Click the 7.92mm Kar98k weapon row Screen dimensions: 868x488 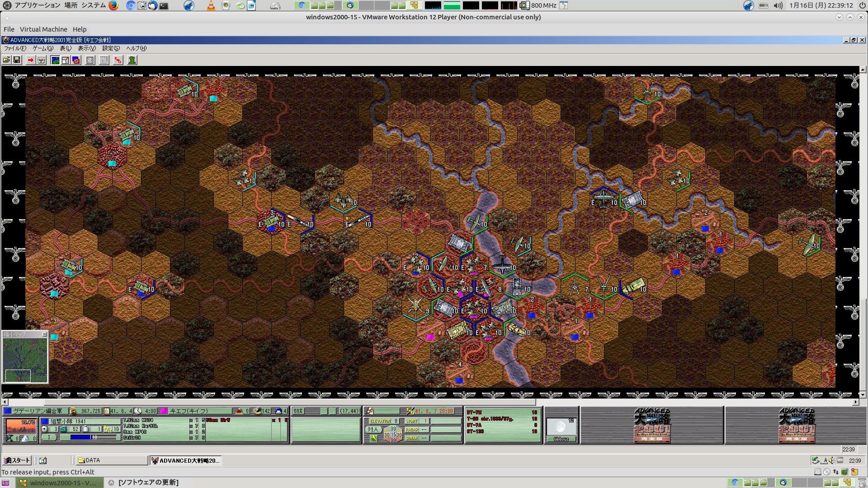164,426
